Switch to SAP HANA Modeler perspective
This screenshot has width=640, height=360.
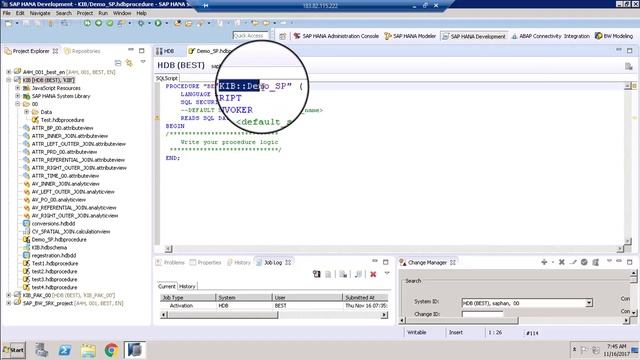(x=410, y=36)
